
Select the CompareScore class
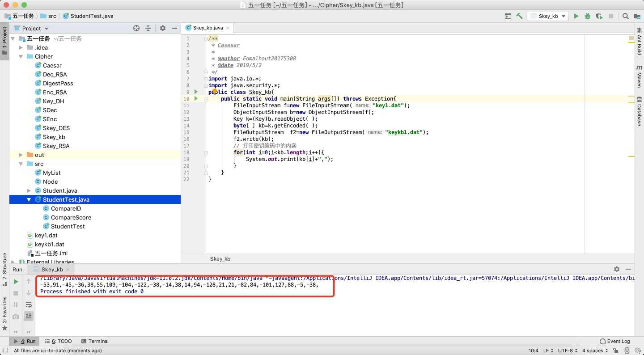coord(71,217)
